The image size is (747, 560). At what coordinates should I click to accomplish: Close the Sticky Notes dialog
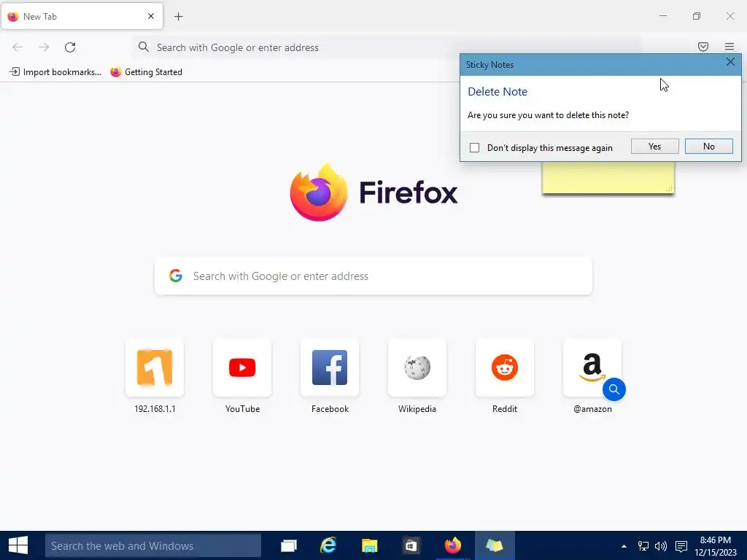coord(730,62)
